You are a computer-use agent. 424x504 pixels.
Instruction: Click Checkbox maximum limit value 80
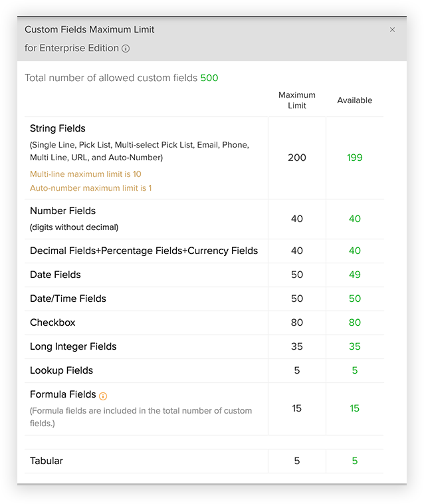point(297,322)
